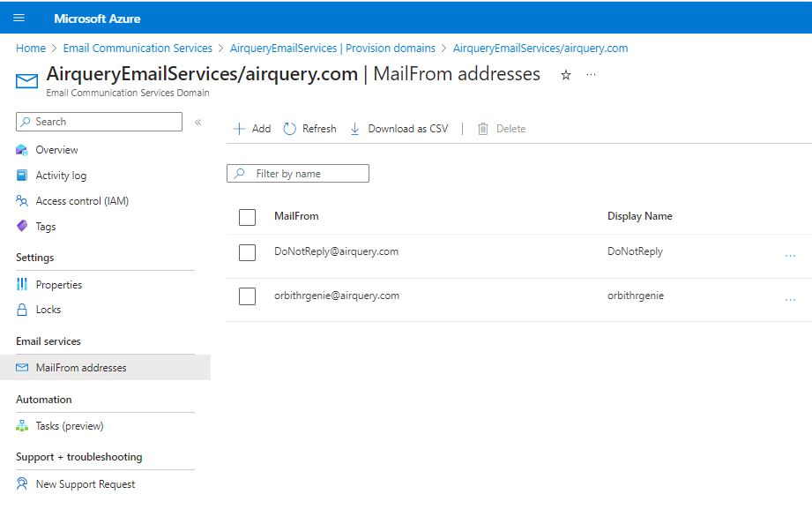Click the plus icon for Add
Screen dimensions: 812x524
click(239, 129)
